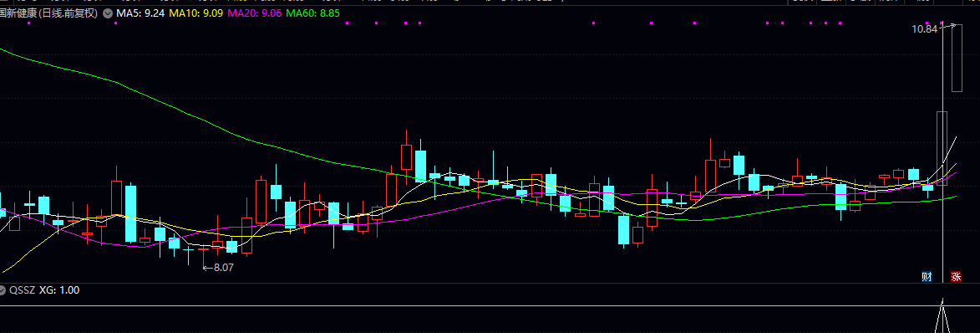The width and height of the screenshot is (980, 333).
Task: Click the 8.07 low price label
Action: click(224, 267)
